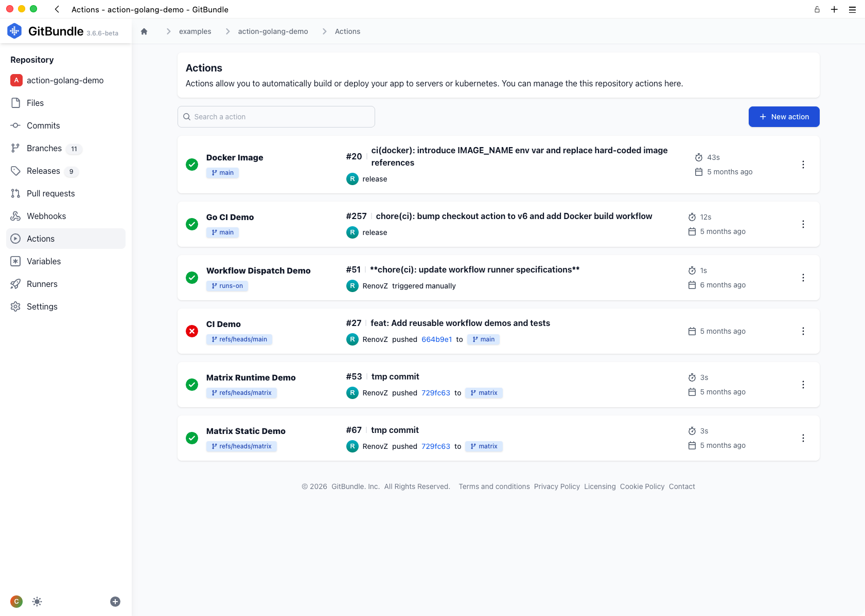865x616 pixels.
Task: Click the GitBundle logo icon
Action: (14, 31)
